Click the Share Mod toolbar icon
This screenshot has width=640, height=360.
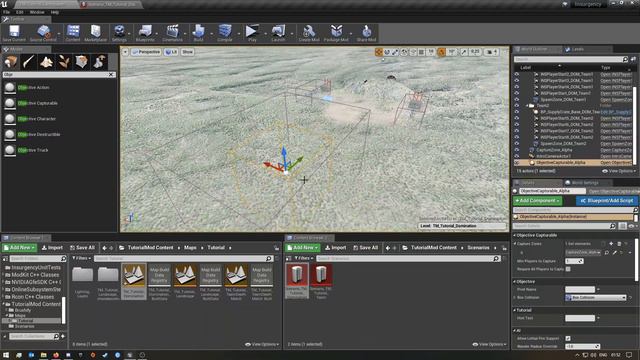(366, 33)
